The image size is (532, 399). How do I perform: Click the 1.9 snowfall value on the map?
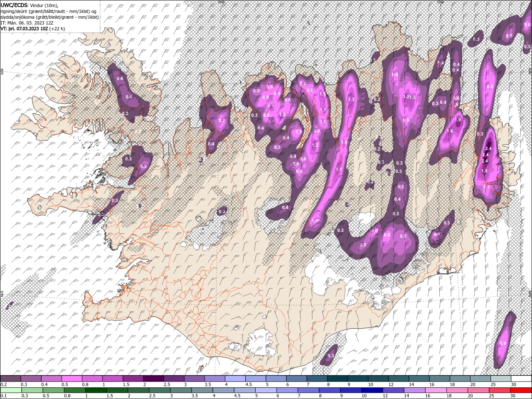point(458,120)
